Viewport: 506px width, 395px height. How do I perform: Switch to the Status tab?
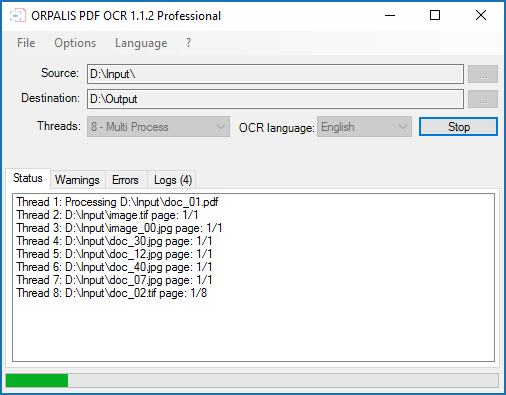click(x=28, y=178)
